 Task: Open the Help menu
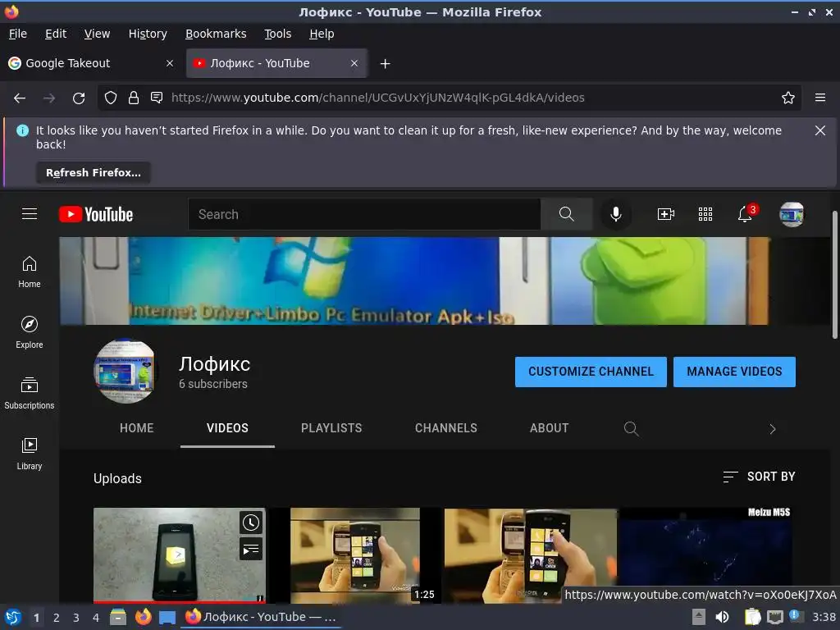click(x=322, y=34)
